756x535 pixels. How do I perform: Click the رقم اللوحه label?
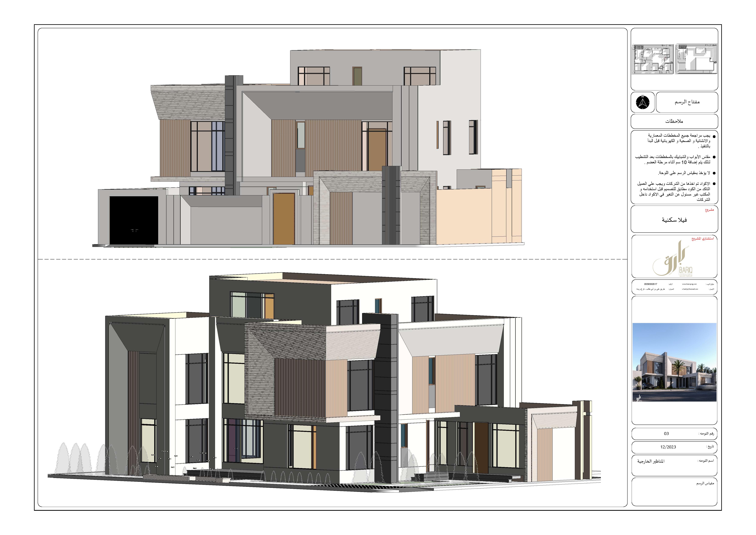pyautogui.click(x=706, y=434)
